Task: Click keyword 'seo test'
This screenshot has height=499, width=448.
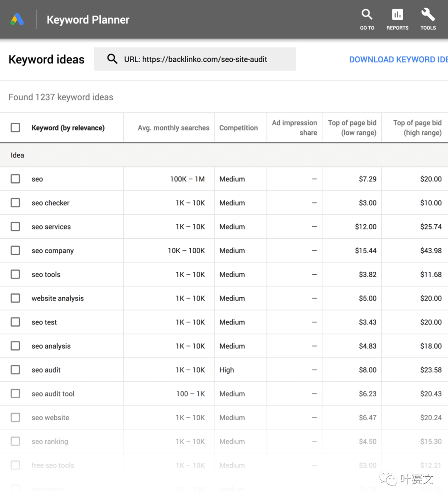Action: click(x=44, y=322)
